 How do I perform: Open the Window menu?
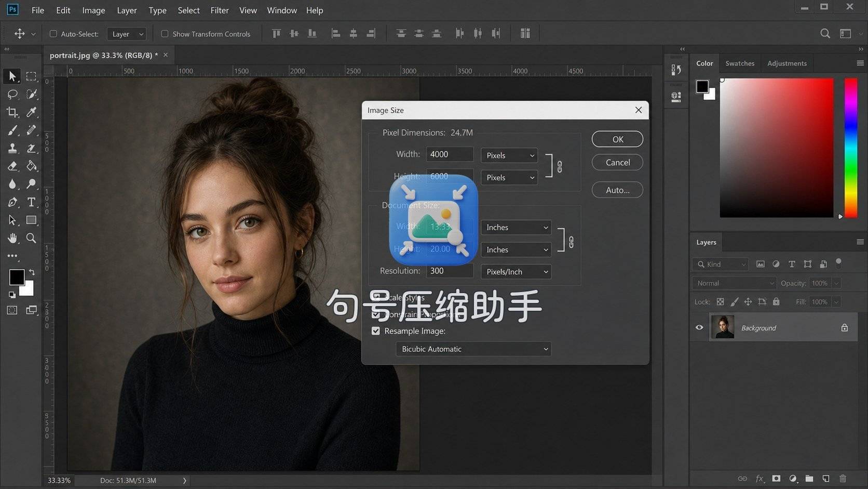[282, 10]
